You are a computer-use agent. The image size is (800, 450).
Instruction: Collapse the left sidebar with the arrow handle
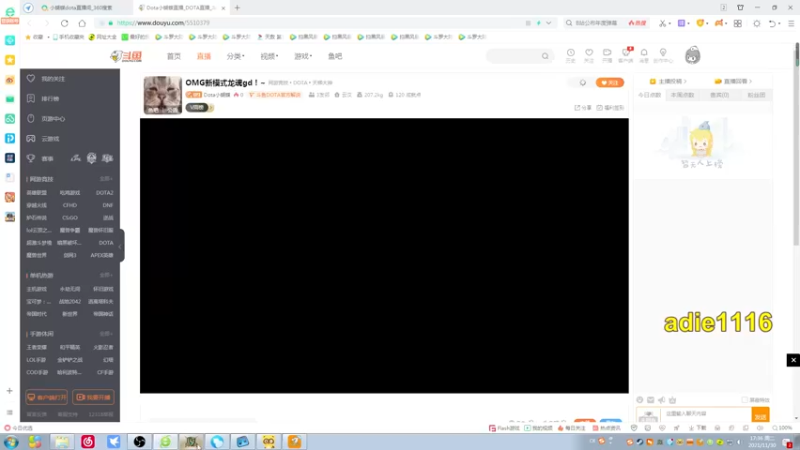tap(121, 246)
